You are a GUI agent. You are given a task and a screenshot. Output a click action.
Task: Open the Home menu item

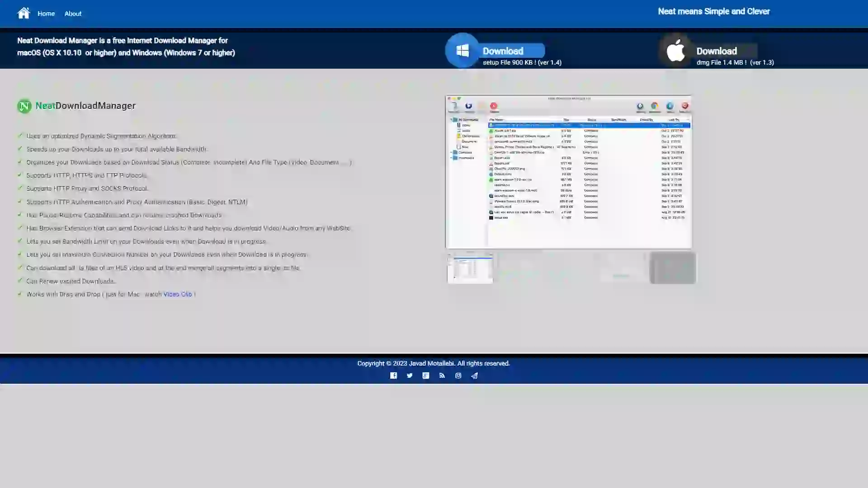(46, 14)
